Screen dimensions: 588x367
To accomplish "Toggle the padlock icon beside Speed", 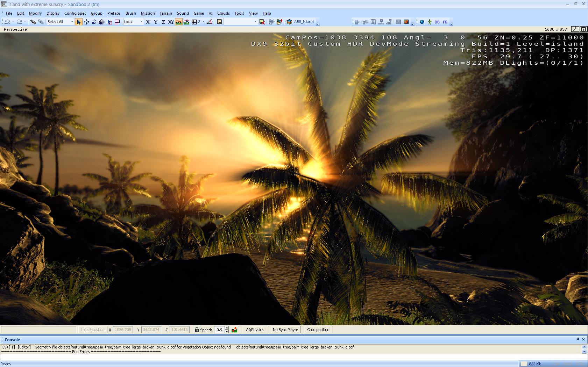I will (x=197, y=330).
